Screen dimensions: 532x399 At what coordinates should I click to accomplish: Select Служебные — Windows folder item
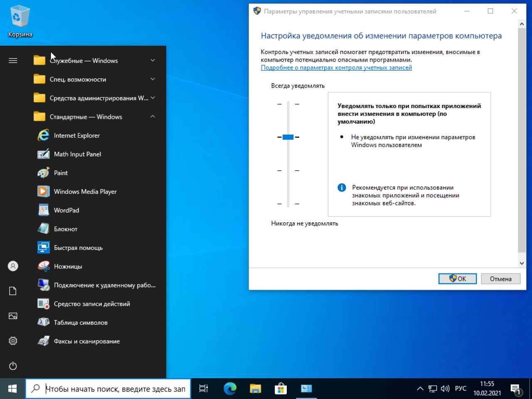pos(96,61)
